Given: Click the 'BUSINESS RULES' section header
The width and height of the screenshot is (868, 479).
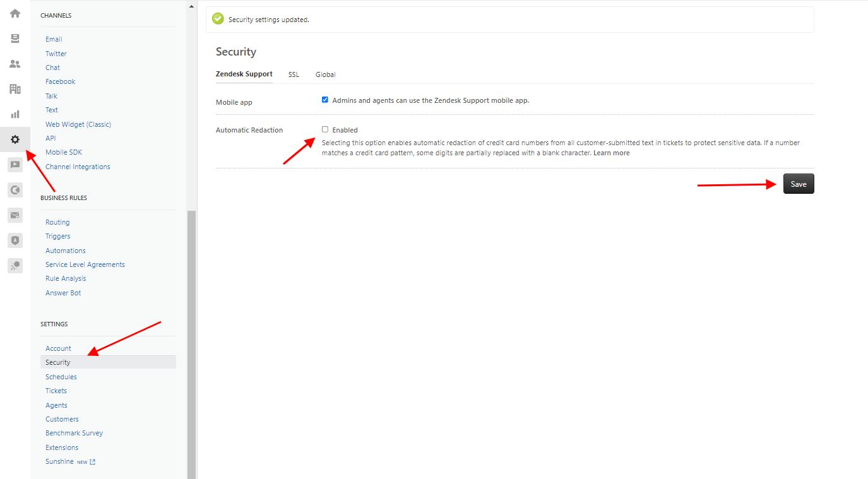Looking at the screenshot, I should pos(64,198).
